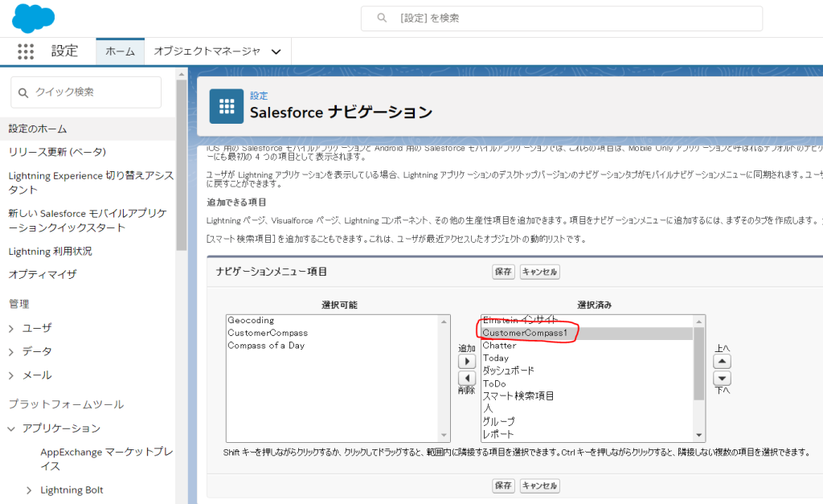Image resolution: width=823 pixels, height=504 pixels.
Task: Select CustomerCompass1 in 選択済み list
Action: pyautogui.click(x=525, y=333)
